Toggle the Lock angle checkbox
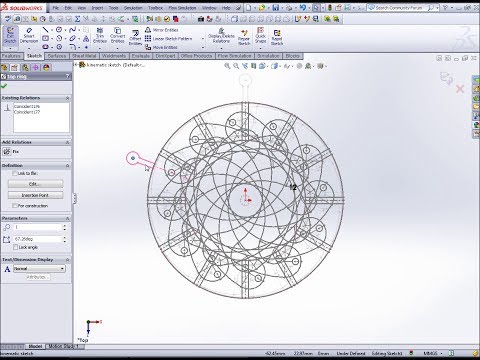The width and height of the screenshot is (480, 360). (15, 247)
